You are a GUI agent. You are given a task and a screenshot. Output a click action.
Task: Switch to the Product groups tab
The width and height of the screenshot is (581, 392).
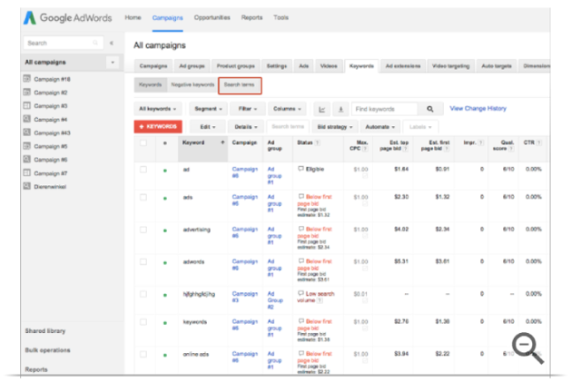(x=236, y=66)
